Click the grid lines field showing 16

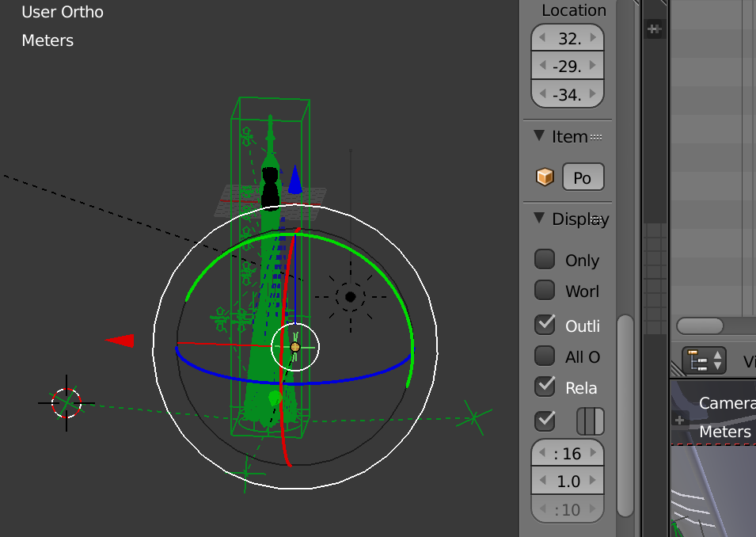[x=567, y=453]
